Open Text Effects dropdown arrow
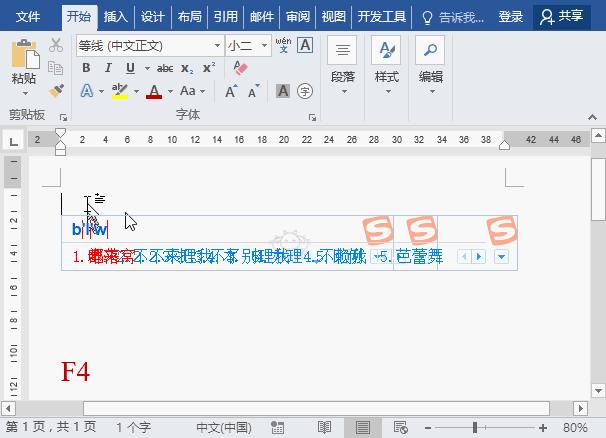Screen dimensions: 606x438 pyautogui.click(x=101, y=92)
